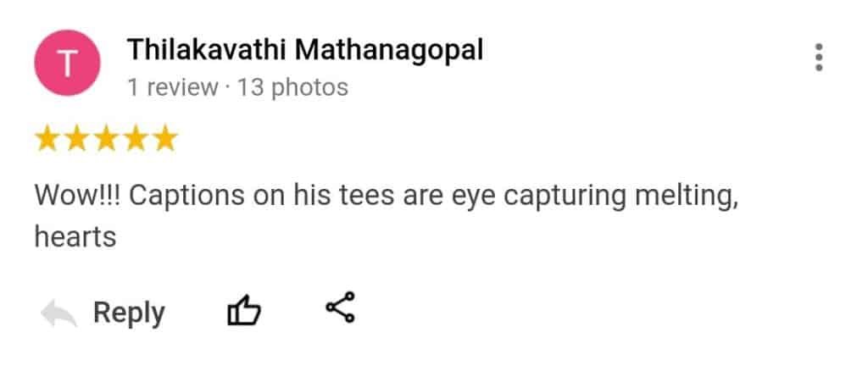
Task: Click the surname "Mathanagopal" in the header
Action: click(389, 50)
